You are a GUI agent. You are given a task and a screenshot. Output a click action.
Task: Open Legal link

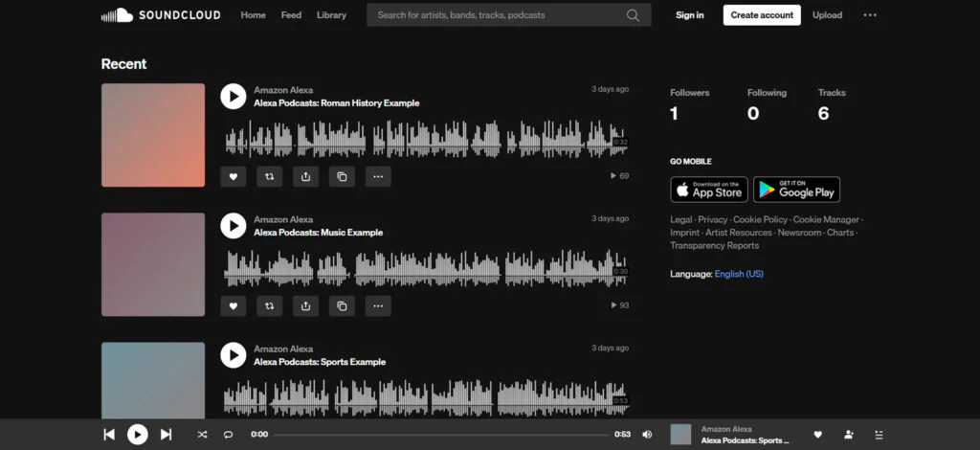tap(681, 219)
